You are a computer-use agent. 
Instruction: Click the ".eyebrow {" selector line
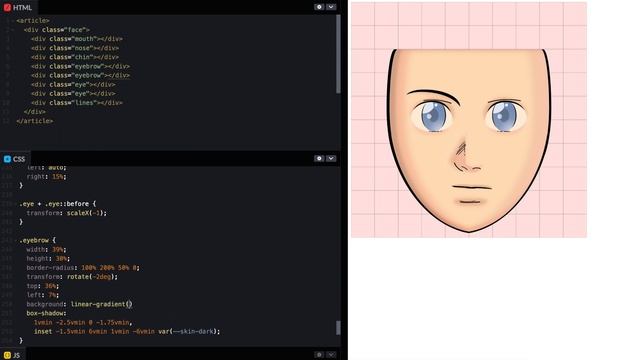point(37,240)
